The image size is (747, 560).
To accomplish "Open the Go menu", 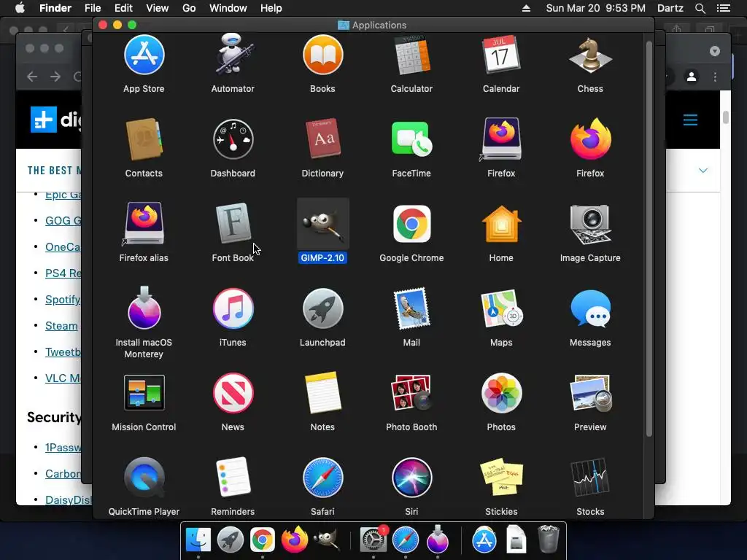I will pyautogui.click(x=189, y=8).
